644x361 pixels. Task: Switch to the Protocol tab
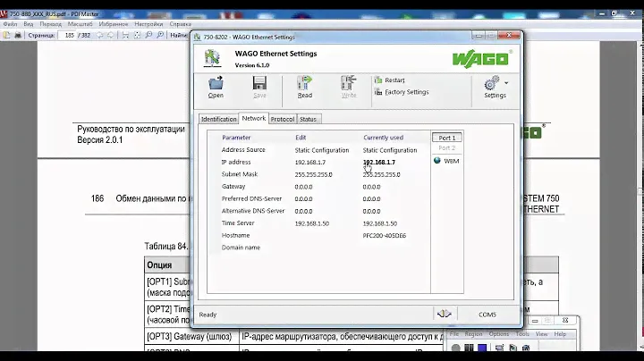(x=282, y=119)
